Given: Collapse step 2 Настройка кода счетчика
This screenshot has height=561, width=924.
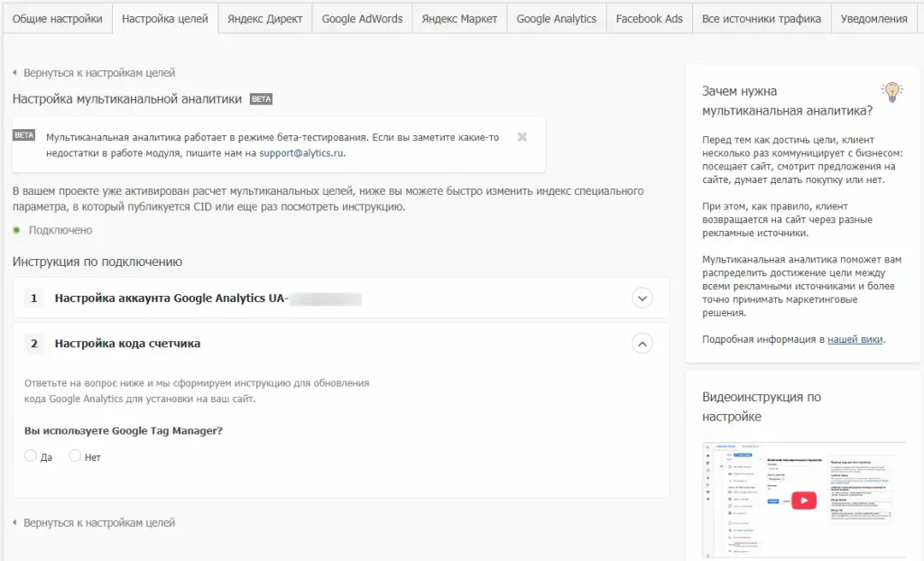Looking at the screenshot, I should coord(642,344).
